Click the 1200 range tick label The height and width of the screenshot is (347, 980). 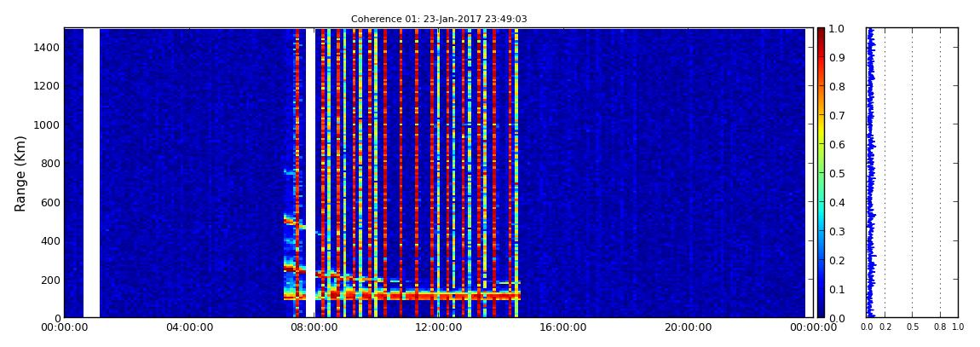(x=46, y=86)
